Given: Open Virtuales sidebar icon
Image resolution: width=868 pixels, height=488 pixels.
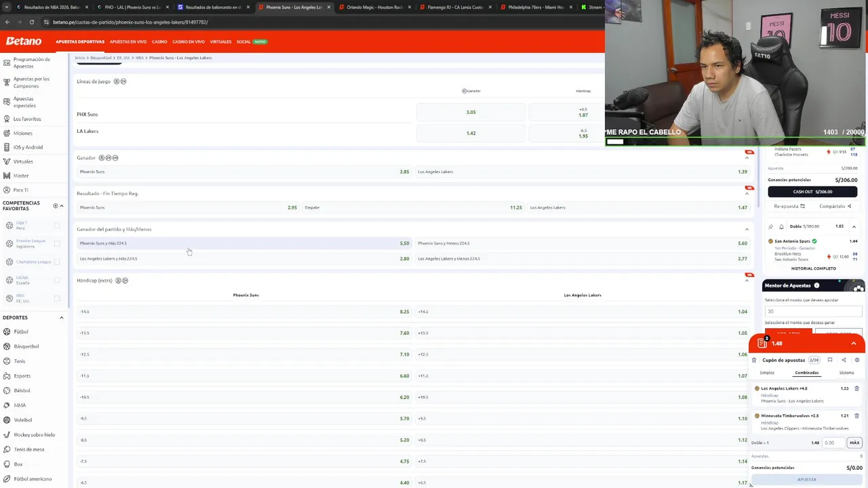Looking at the screenshot, I should [7, 161].
